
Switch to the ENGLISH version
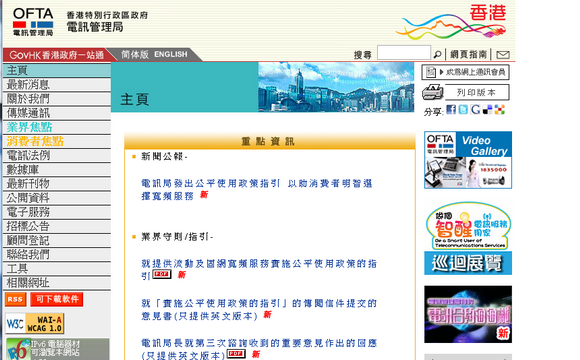click(x=171, y=54)
